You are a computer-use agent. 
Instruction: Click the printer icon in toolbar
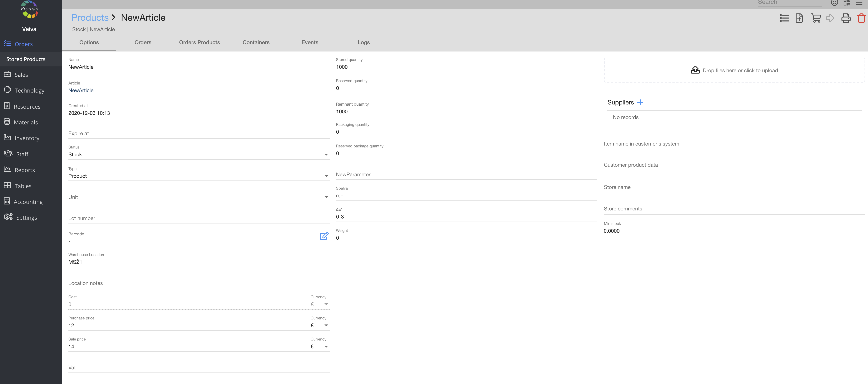pos(846,18)
